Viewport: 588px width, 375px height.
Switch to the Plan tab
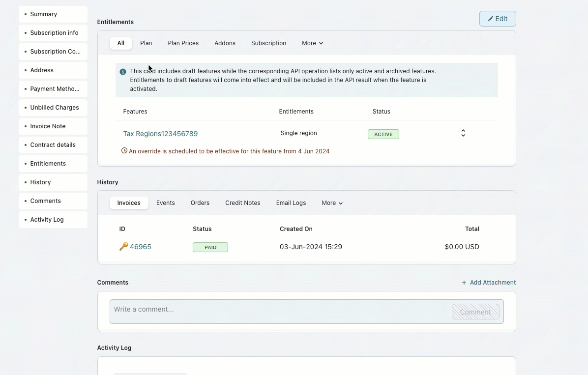click(146, 43)
